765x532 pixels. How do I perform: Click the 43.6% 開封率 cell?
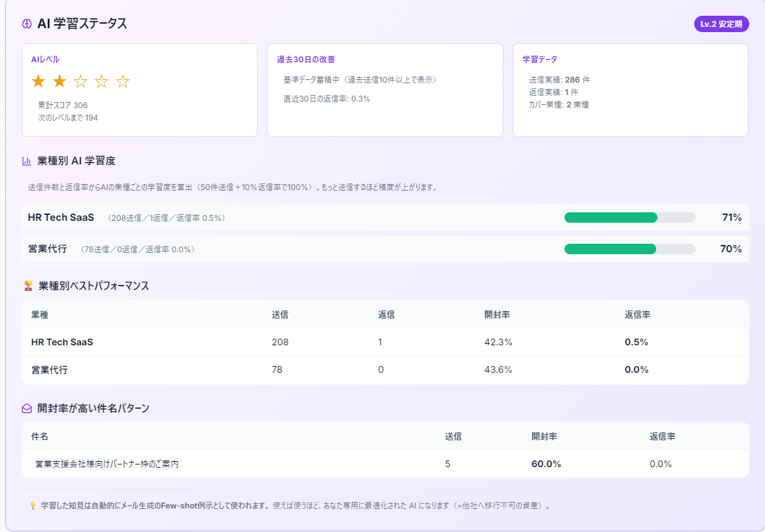[x=498, y=370]
